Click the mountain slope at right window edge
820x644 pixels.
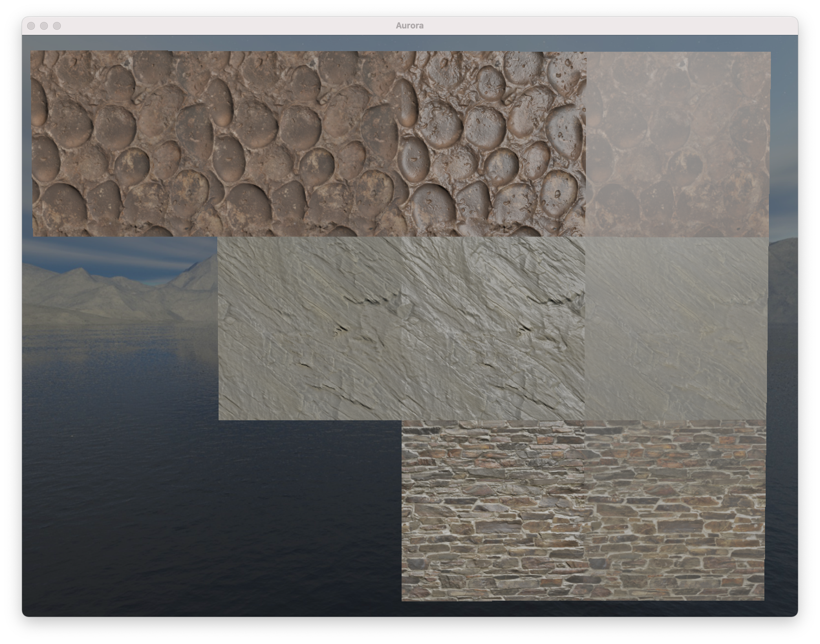(783, 279)
